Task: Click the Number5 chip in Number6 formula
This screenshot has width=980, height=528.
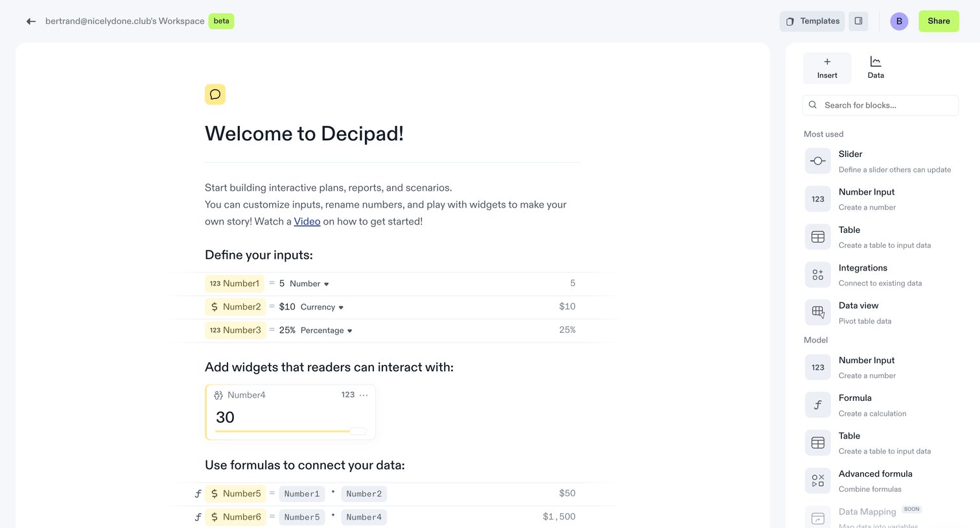Action: (x=302, y=517)
